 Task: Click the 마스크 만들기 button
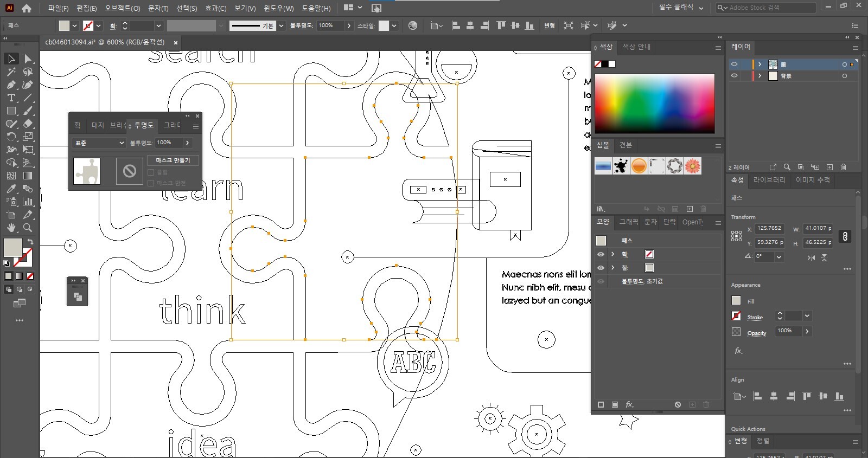(173, 160)
